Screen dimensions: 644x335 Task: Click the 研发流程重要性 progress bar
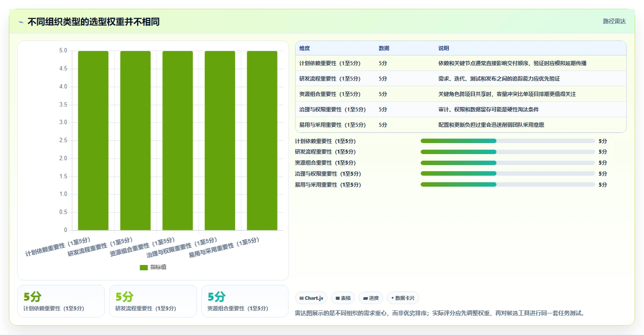(x=508, y=152)
